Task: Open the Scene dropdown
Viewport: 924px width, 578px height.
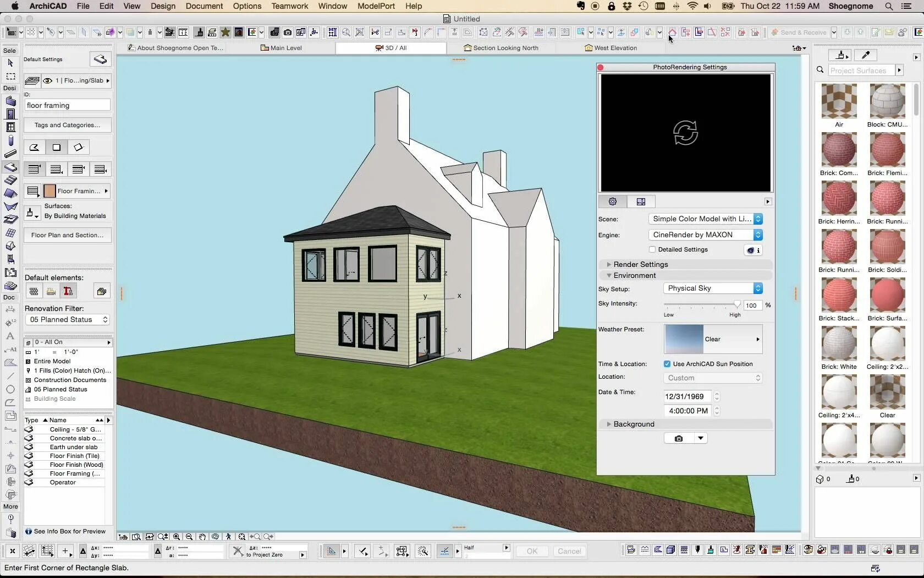Action: click(705, 219)
